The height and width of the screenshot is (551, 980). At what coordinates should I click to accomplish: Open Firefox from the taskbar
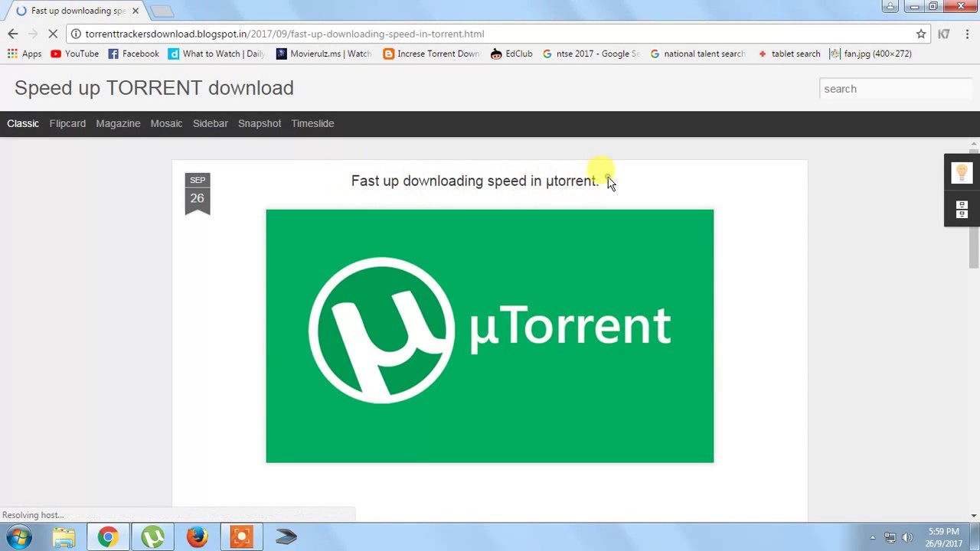click(197, 536)
